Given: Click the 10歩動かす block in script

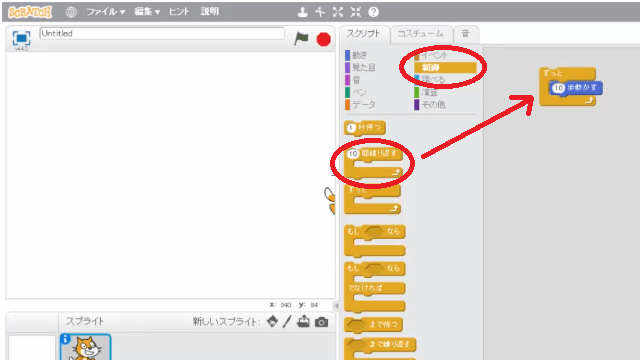Looking at the screenshot, I should tap(576, 88).
